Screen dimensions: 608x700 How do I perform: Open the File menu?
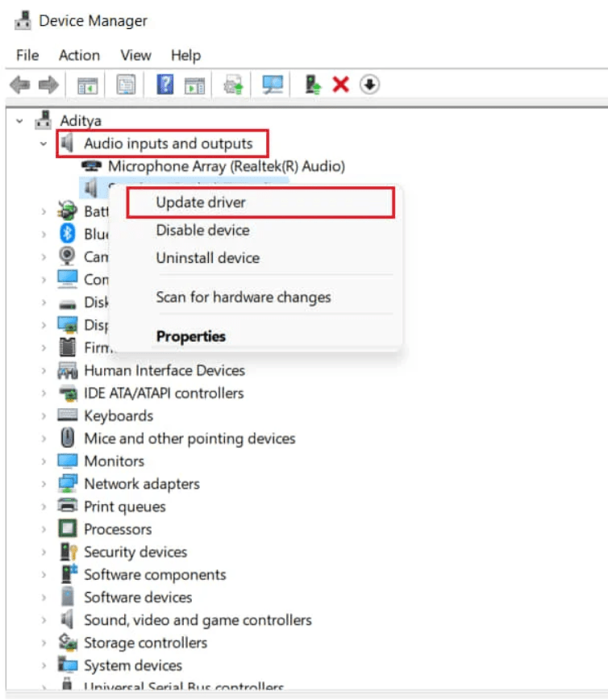tap(27, 56)
